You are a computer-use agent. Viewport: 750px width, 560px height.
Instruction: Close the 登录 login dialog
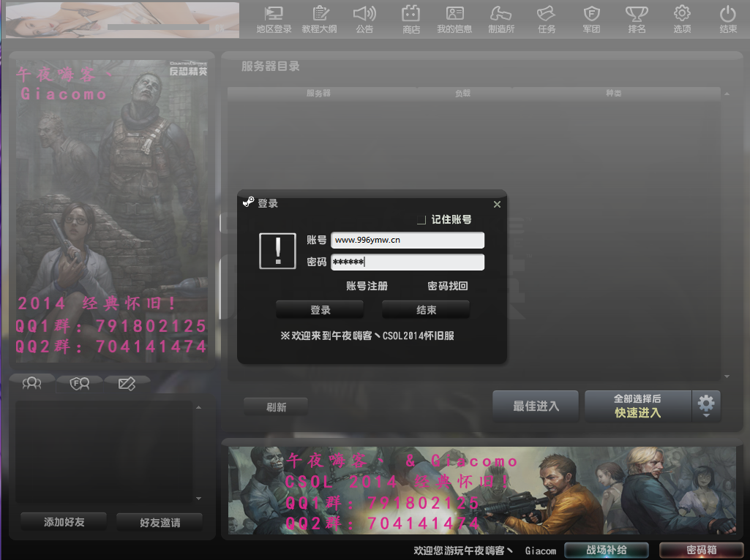tap(497, 204)
